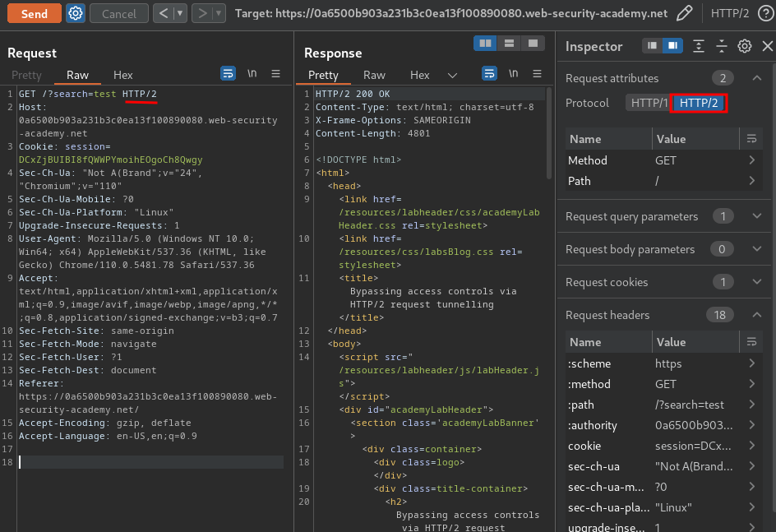The height and width of the screenshot is (532, 776).
Task: Toggle wrap in Request headers table
Action: click(751, 342)
